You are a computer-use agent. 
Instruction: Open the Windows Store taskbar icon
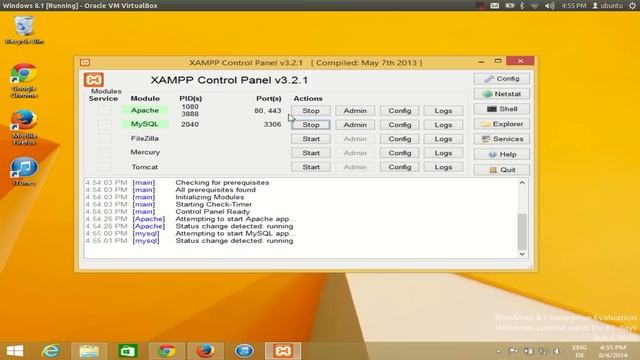click(x=128, y=351)
